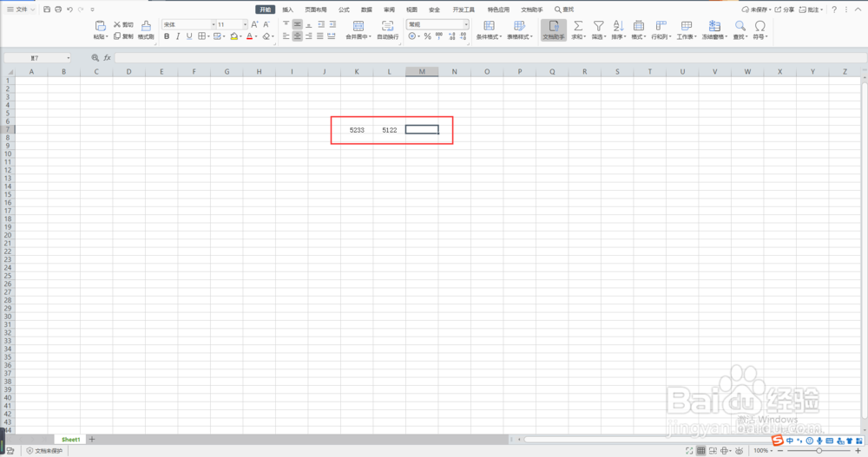Screen dimensions: 868x457
Task: Click the Filter (筛选) funnel icon
Action: pyautogui.click(x=598, y=25)
